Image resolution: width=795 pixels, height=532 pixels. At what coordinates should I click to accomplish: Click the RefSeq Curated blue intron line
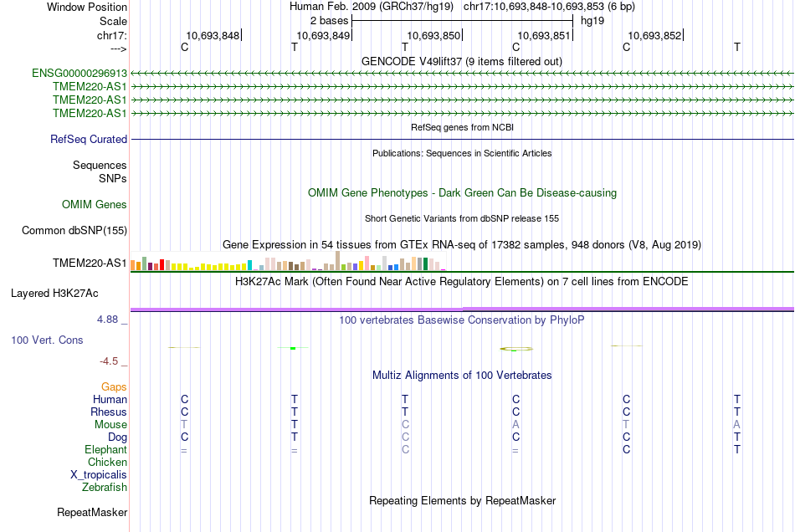pyautogui.click(x=462, y=140)
